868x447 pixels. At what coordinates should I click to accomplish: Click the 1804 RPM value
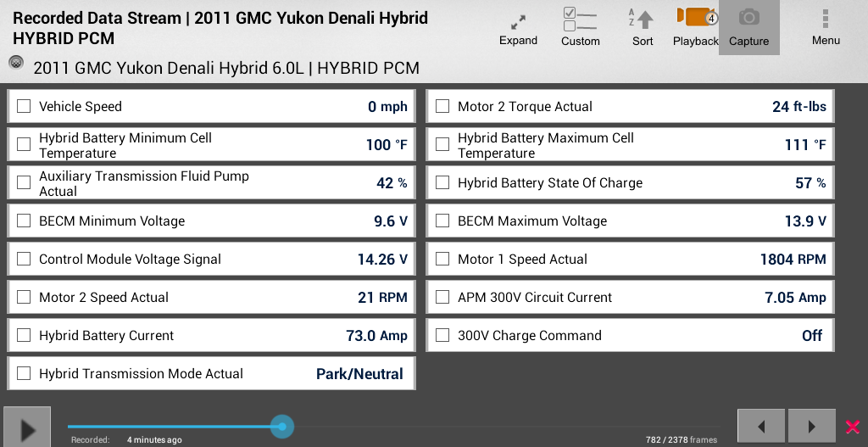(793, 260)
